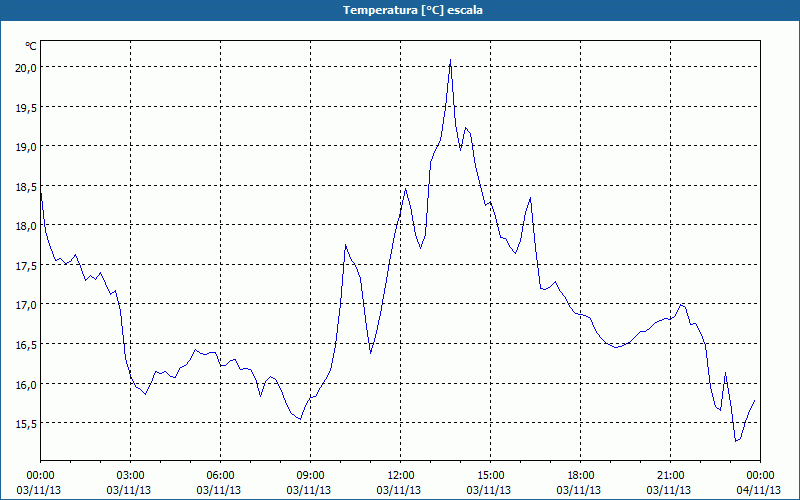Select the 19,0 y-axis value
Image resolution: width=800 pixels, height=500 pixels.
pyautogui.click(x=24, y=146)
